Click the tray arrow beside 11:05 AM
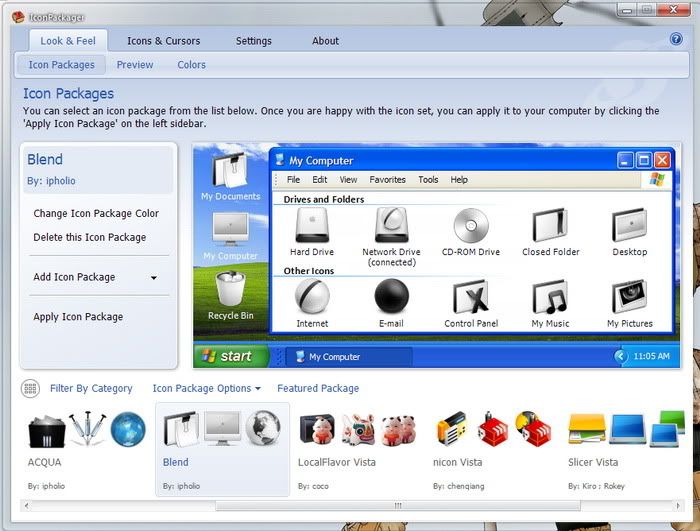This screenshot has width=700, height=531. coord(621,356)
